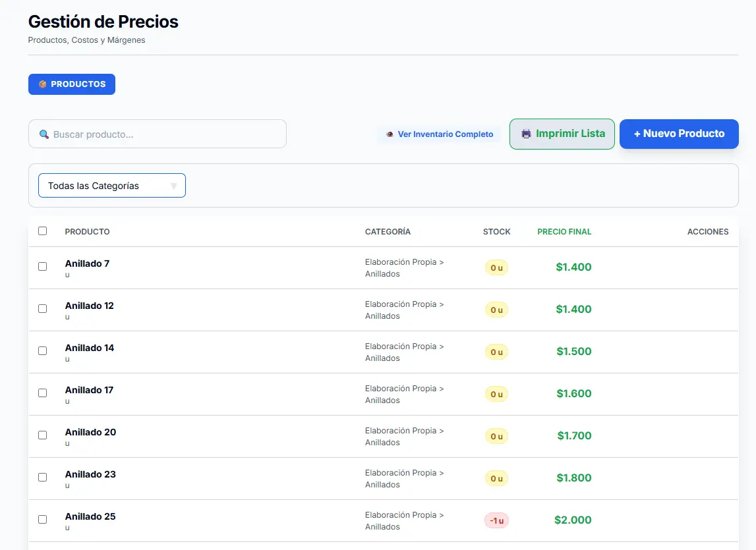The height and width of the screenshot is (550, 756).
Task: Click the box icon on PRODUCTOS tab
Action: [x=42, y=84]
